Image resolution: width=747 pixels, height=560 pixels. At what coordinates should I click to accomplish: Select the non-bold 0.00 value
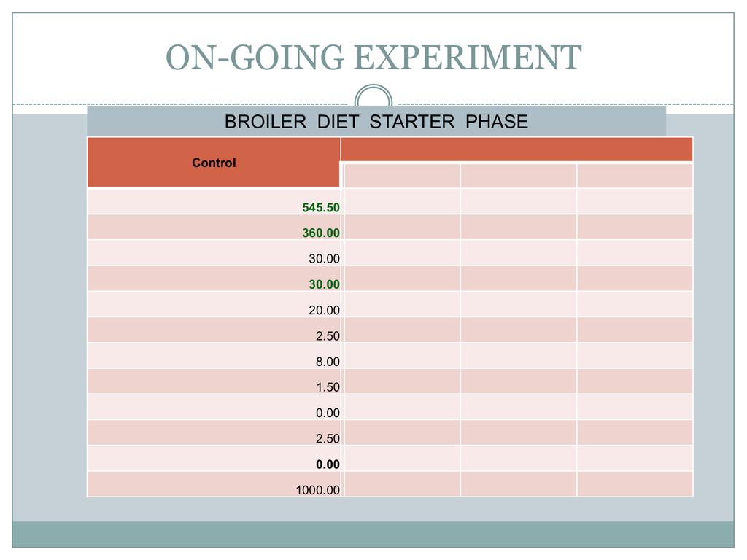[x=328, y=413]
